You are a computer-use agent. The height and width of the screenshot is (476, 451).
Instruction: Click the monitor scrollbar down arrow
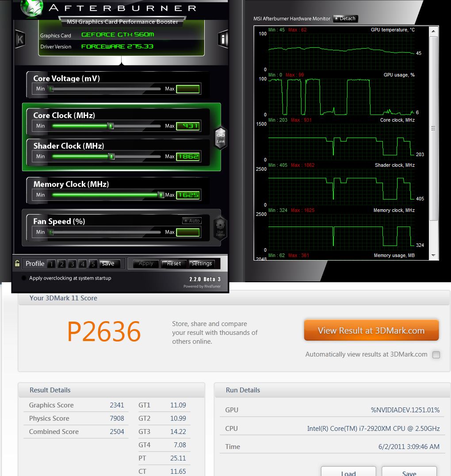tap(433, 255)
